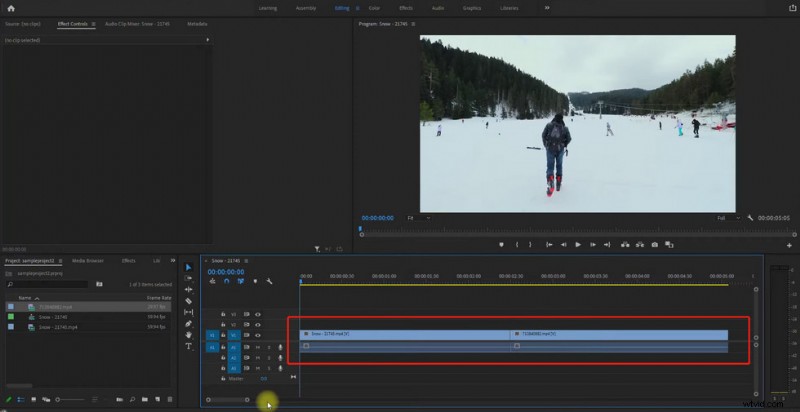Select the Type tool

pyautogui.click(x=188, y=346)
